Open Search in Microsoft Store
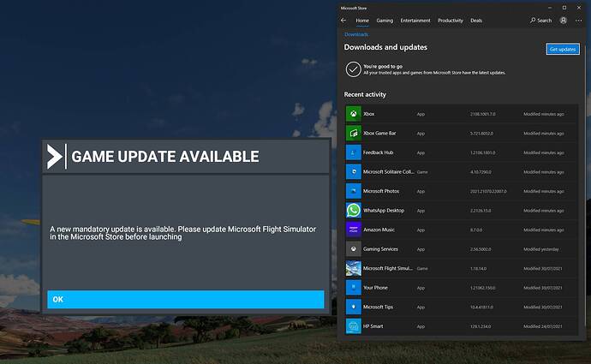Screen dimensions: 591x364 point(540,21)
